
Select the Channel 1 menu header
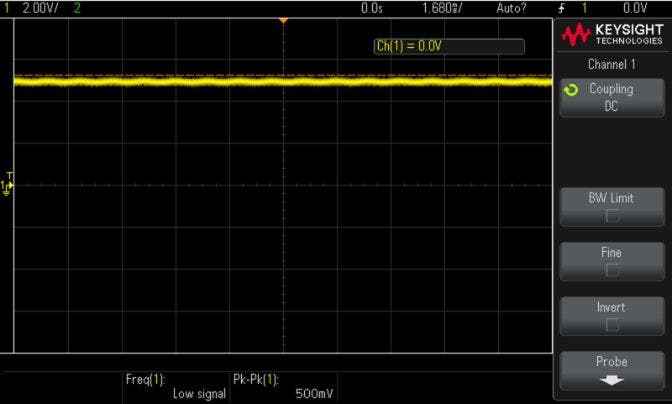tap(611, 63)
